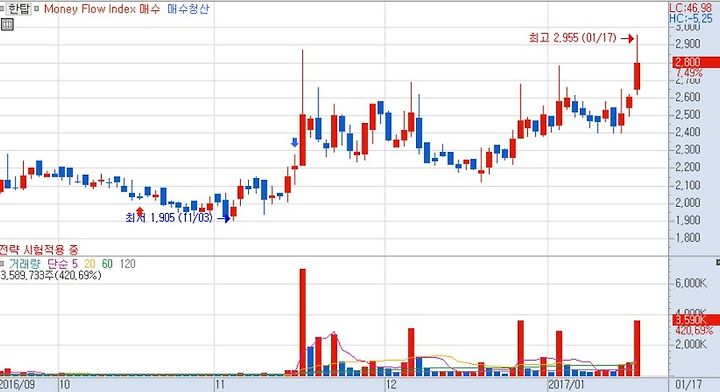
Task: Click the 12 month label on date axis
Action: click(391, 384)
